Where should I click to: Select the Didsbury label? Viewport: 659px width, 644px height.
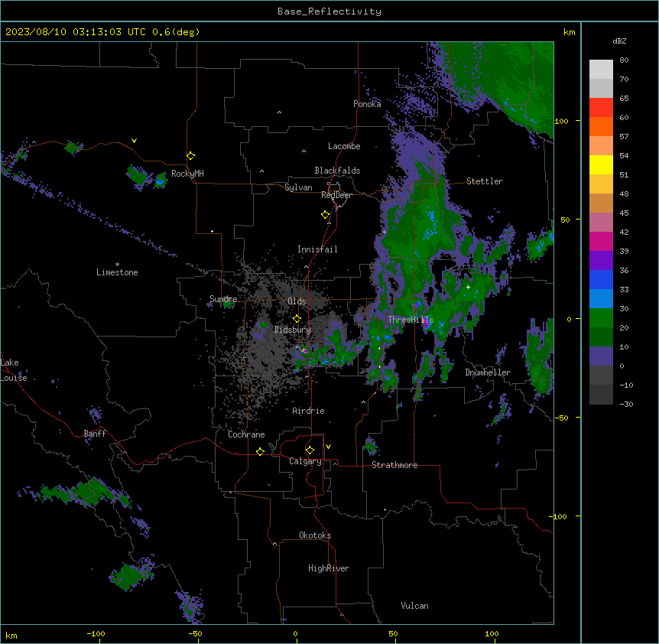coord(293,330)
